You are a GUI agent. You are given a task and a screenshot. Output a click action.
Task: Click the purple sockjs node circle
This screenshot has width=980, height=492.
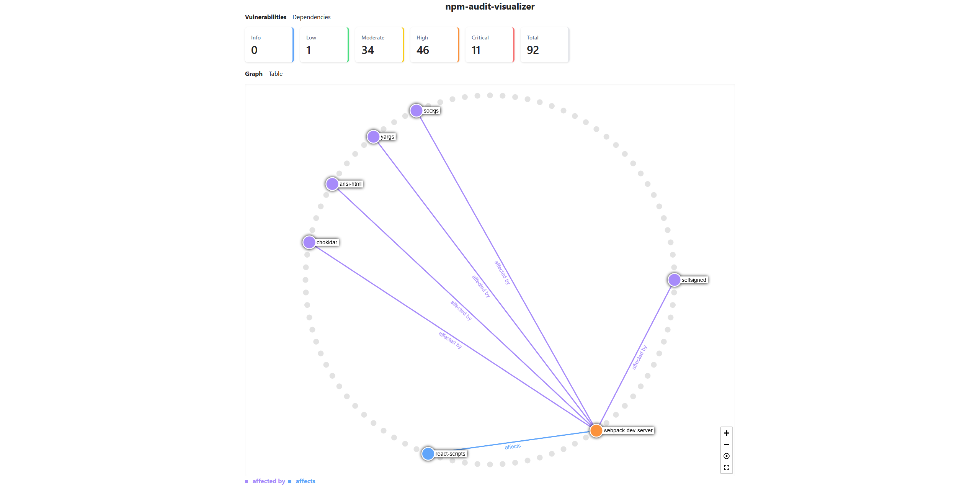pos(416,111)
